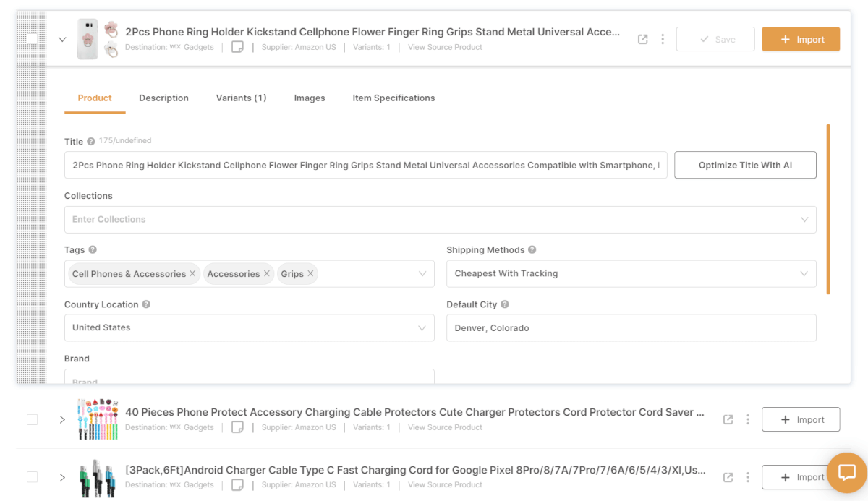
Task: Click note icon on Phone Ring Holder row
Action: point(237,47)
